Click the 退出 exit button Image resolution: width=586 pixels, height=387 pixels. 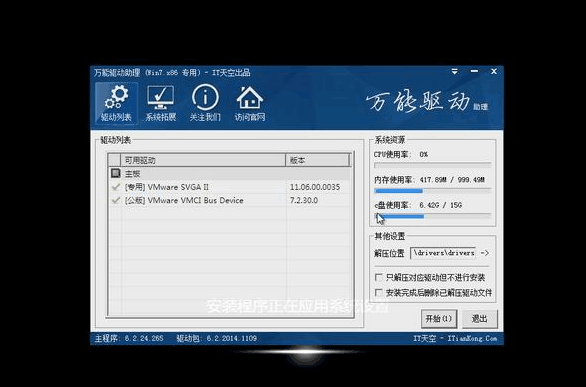pyautogui.click(x=480, y=319)
